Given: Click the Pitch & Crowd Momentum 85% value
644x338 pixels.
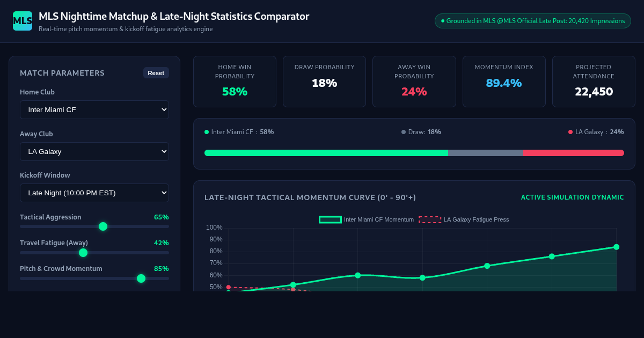Looking at the screenshot, I should tap(162, 269).
